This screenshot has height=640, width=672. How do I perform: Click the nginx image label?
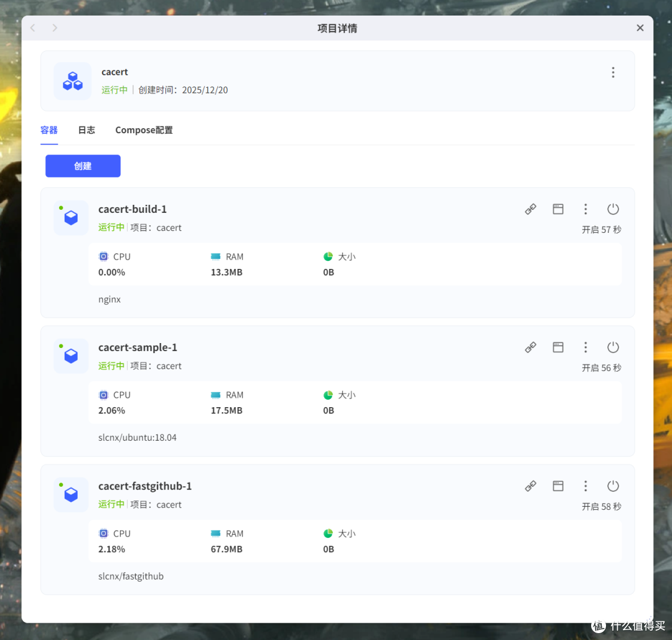(x=110, y=299)
